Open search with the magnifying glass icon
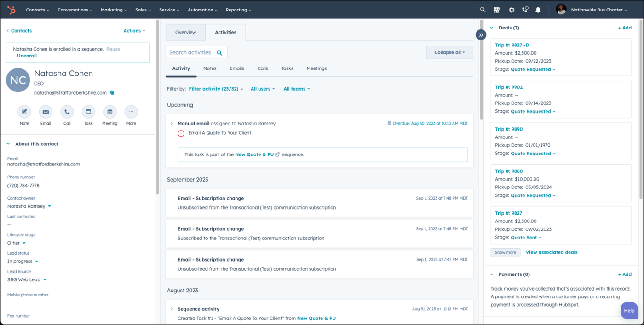This screenshot has height=325, width=644. [x=483, y=10]
